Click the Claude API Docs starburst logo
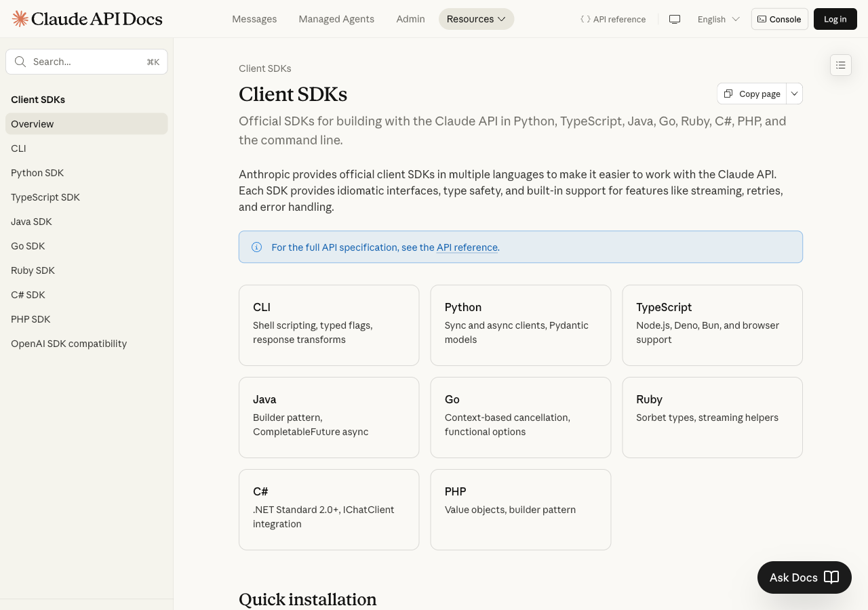Viewport: 868px width, 610px height. pos(20,19)
